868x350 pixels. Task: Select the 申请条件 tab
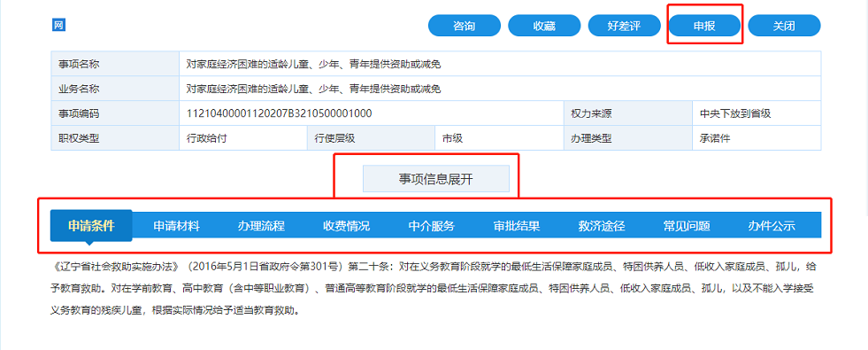(91, 226)
